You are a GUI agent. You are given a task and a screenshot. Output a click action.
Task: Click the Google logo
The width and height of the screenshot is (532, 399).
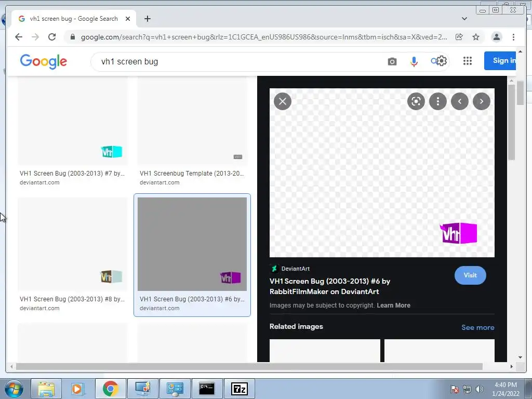click(x=44, y=61)
